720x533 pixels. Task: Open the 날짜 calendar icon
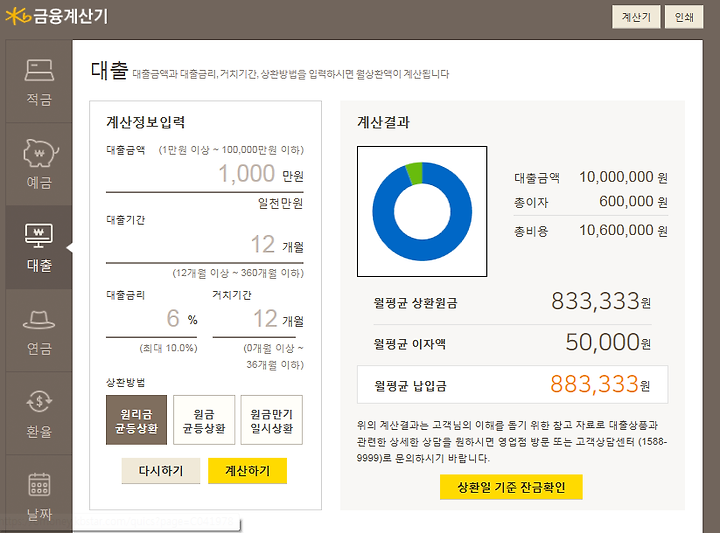pos(39,484)
